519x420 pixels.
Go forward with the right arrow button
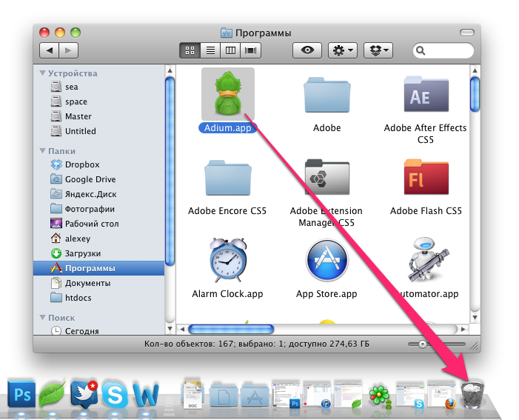tap(69, 50)
